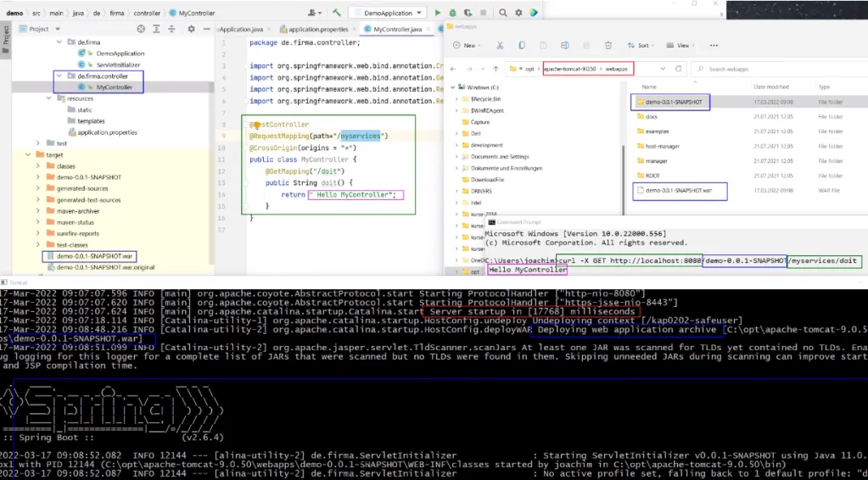Click 'opt' in Explorer address breadcrumb
This screenshot has width=868, height=480.
pos(529,70)
